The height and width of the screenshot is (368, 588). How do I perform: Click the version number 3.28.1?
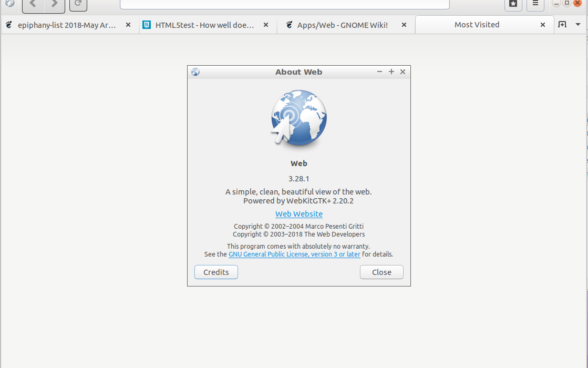(x=299, y=179)
